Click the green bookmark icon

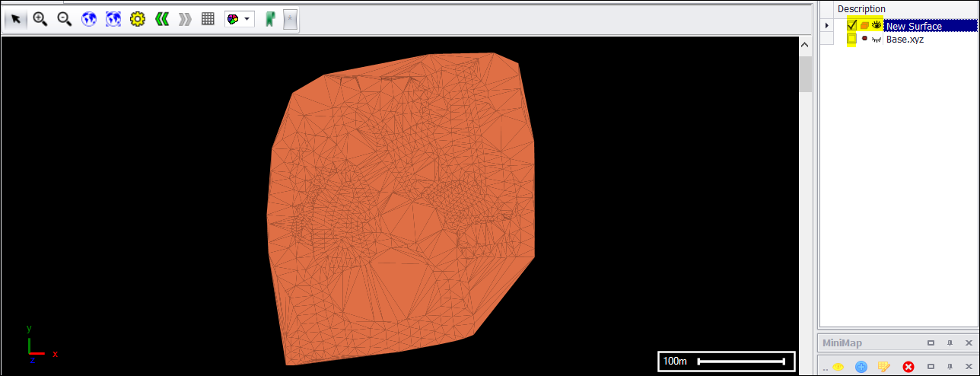[269, 20]
